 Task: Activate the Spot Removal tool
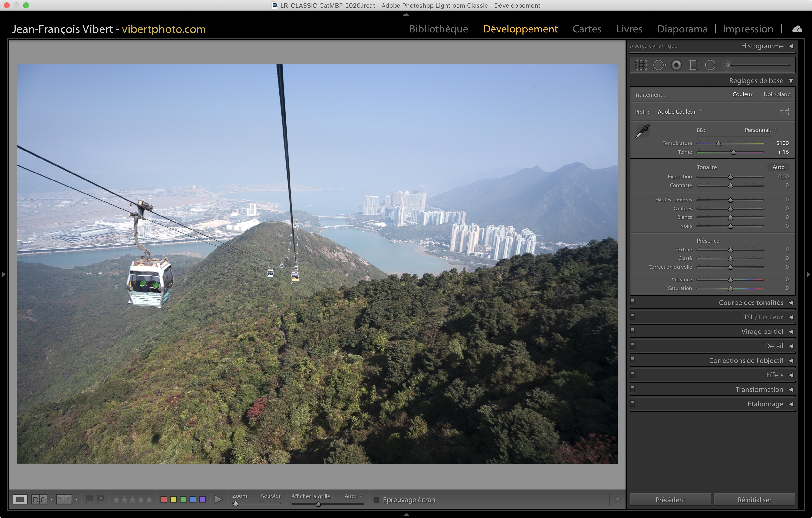coord(659,65)
